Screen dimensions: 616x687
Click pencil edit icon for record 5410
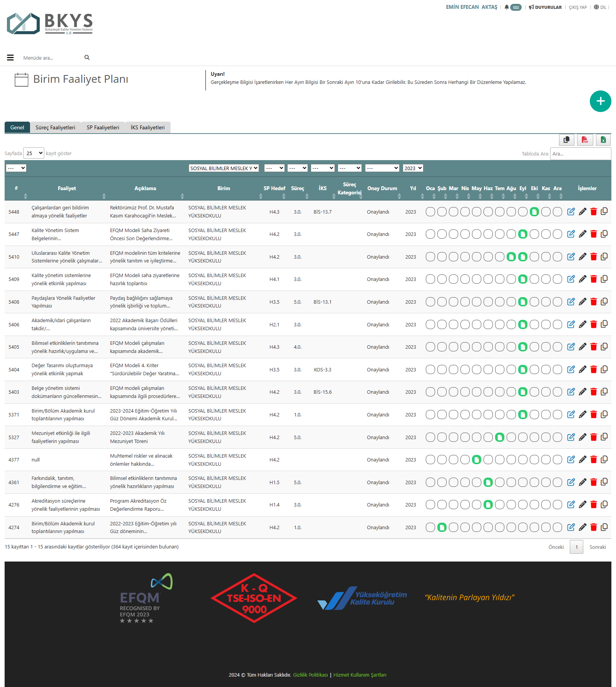(583, 257)
